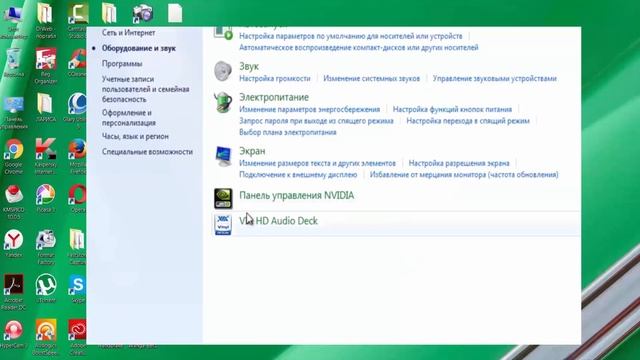
Task: Open Настройка разрешения экрана link
Action: coord(459,163)
